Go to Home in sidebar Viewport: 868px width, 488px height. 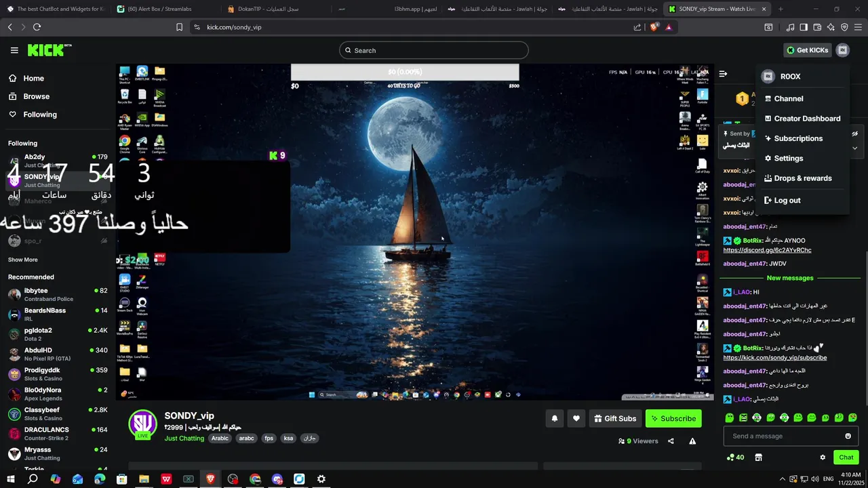pos(58,78)
